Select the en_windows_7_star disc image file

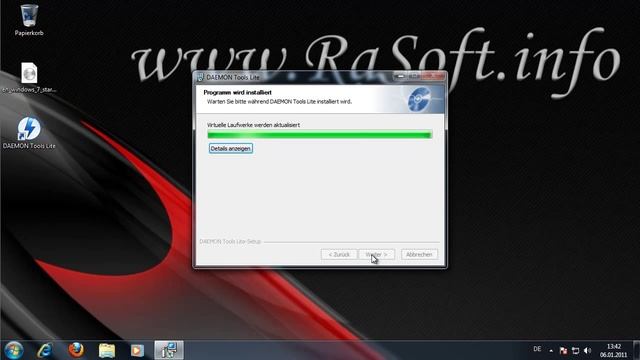point(29,78)
